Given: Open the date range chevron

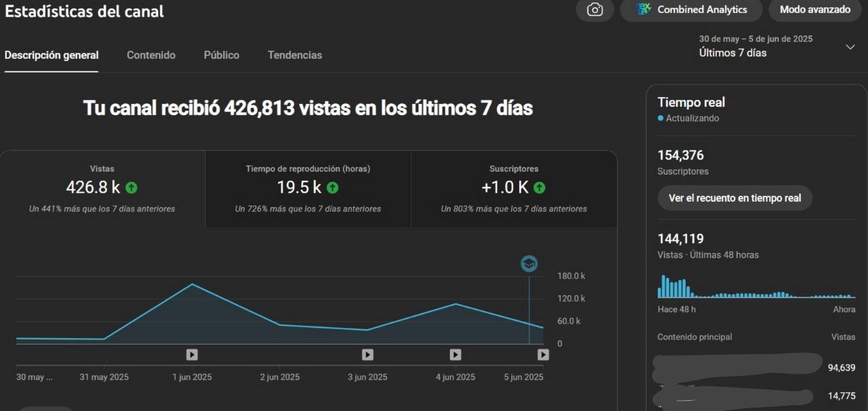Looking at the screenshot, I should click(x=851, y=47).
